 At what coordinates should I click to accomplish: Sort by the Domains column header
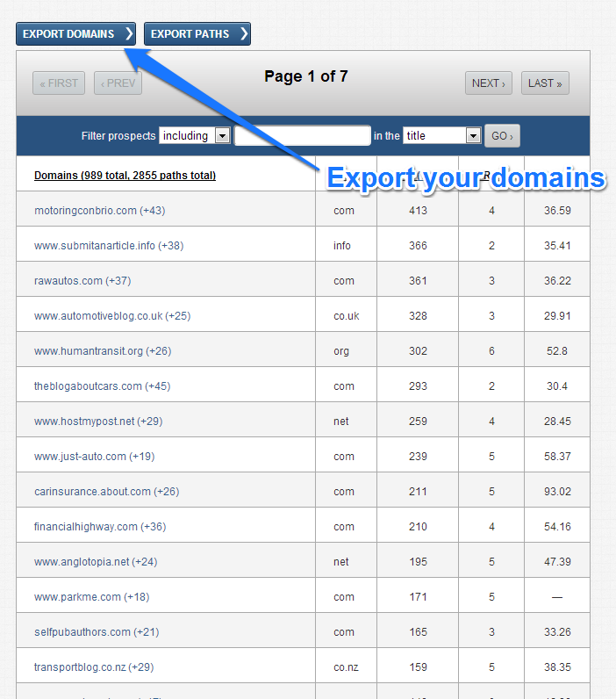click(x=125, y=176)
